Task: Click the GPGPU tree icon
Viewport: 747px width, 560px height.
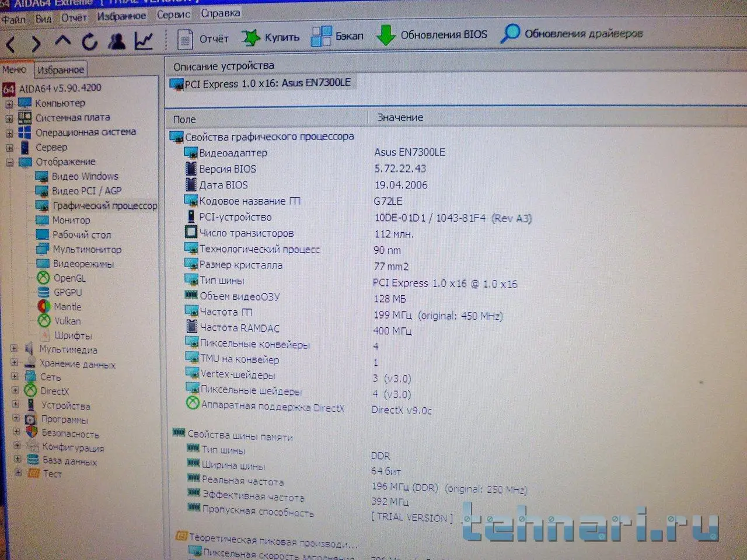Action: click(x=44, y=292)
